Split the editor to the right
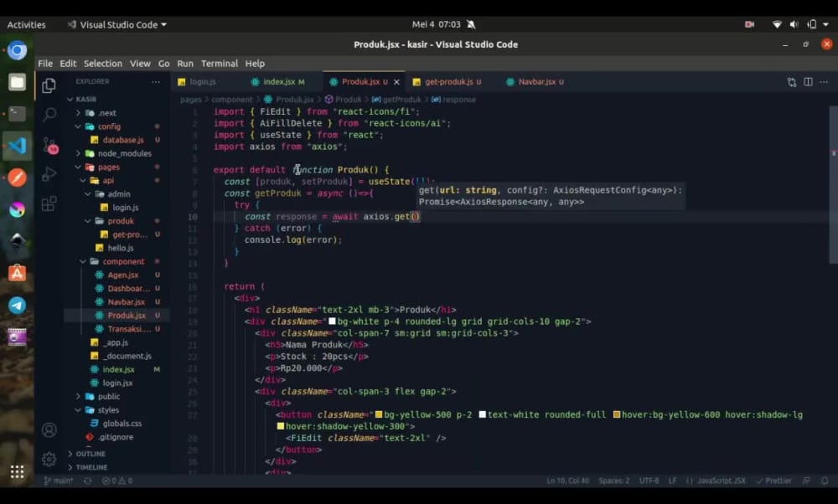 808,82
